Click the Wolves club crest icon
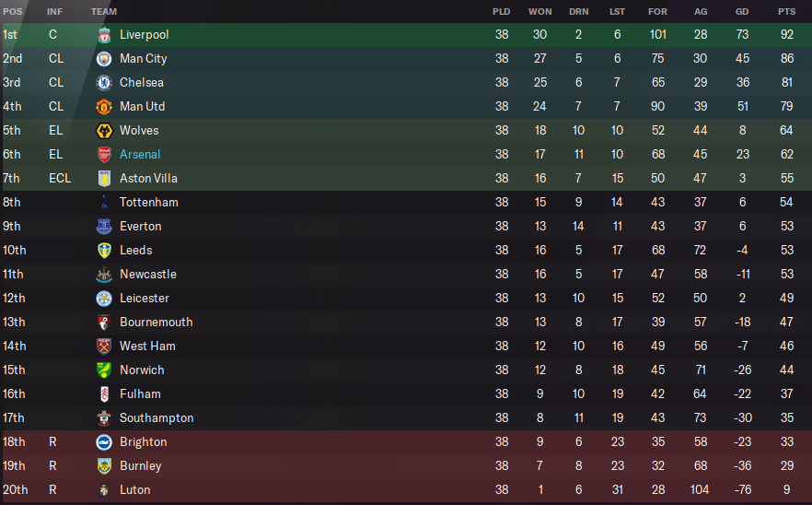This screenshot has height=505, width=812. 104,130
